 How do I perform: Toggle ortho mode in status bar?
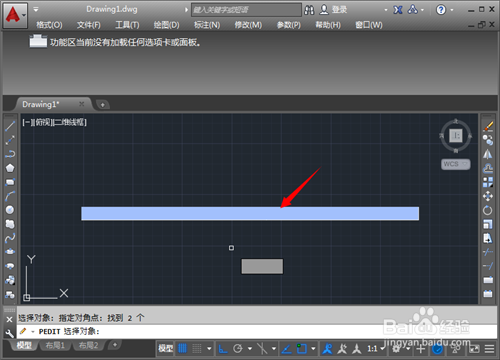[223, 349]
